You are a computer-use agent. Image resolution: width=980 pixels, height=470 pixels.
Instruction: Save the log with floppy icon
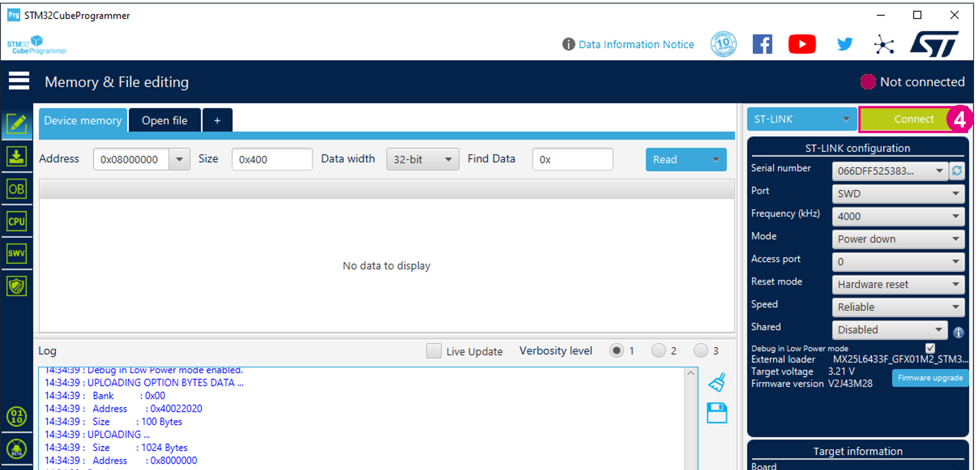pyautogui.click(x=717, y=413)
